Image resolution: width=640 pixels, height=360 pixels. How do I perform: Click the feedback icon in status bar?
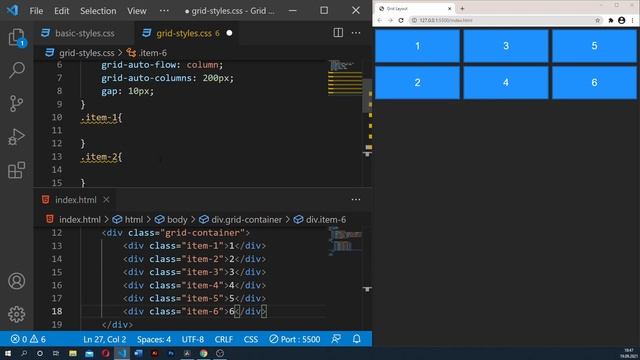click(x=336, y=339)
